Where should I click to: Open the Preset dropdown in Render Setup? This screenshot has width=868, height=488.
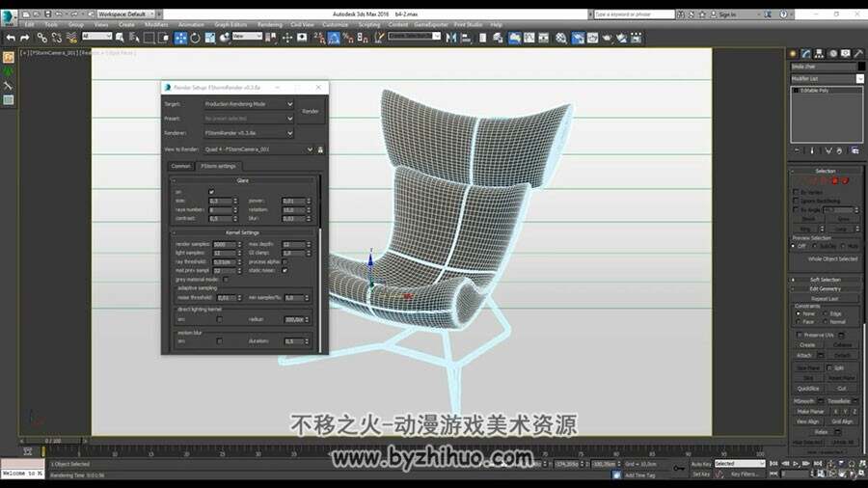[249, 119]
